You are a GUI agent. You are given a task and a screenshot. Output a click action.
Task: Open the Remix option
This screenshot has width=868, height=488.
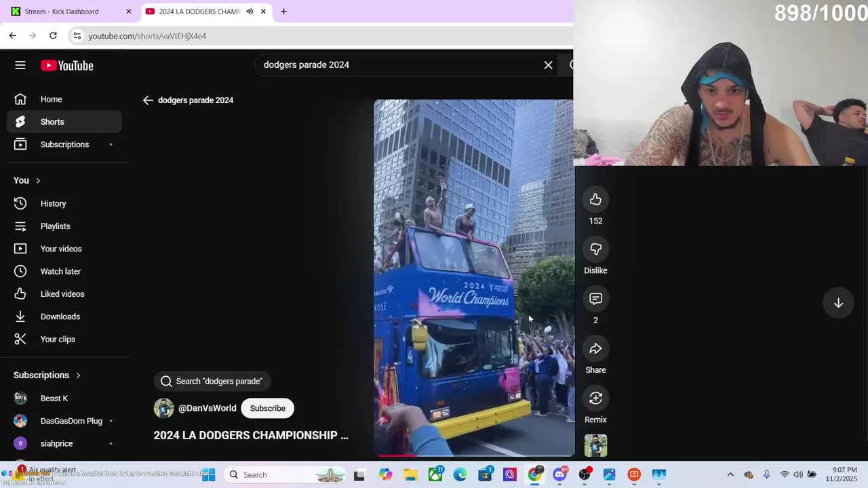click(x=595, y=399)
